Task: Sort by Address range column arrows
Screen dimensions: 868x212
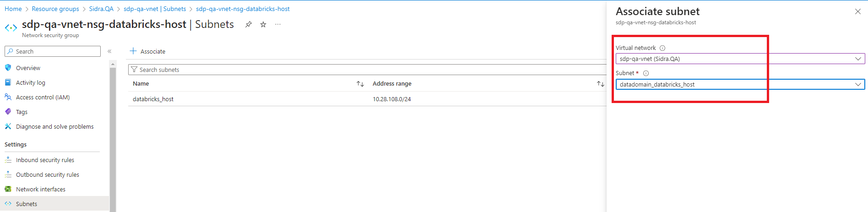Action: pos(600,84)
